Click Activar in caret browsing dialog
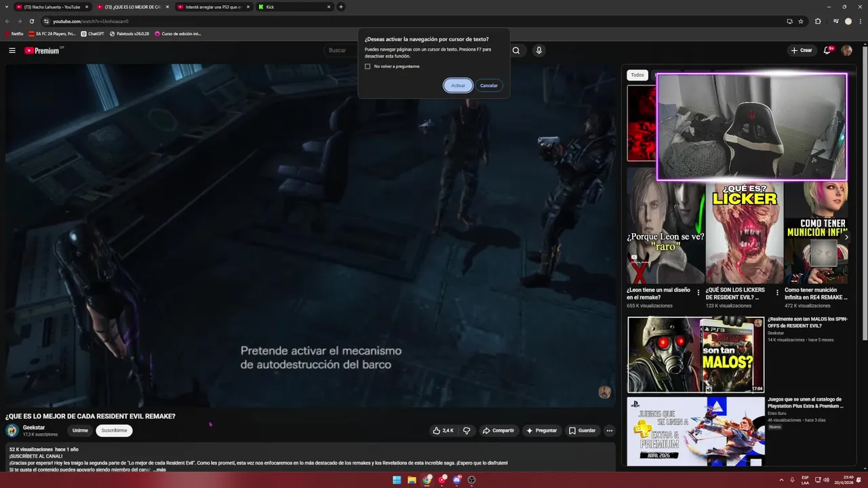Image resolution: width=868 pixels, height=488 pixels. [458, 85]
